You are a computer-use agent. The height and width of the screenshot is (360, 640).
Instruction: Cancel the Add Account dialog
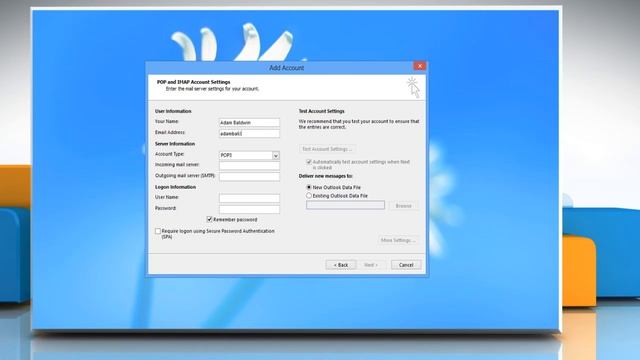pyautogui.click(x=406, y=265)
